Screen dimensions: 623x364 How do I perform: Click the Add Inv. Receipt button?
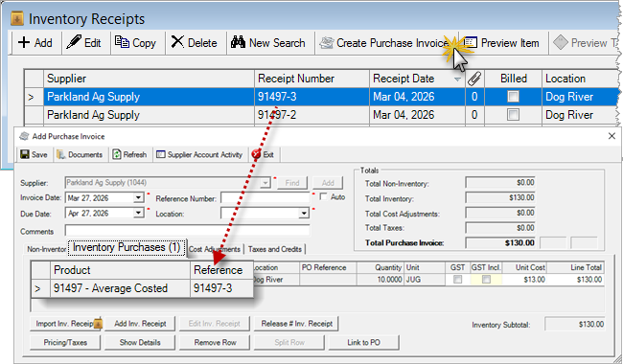[x=140, y=324]
